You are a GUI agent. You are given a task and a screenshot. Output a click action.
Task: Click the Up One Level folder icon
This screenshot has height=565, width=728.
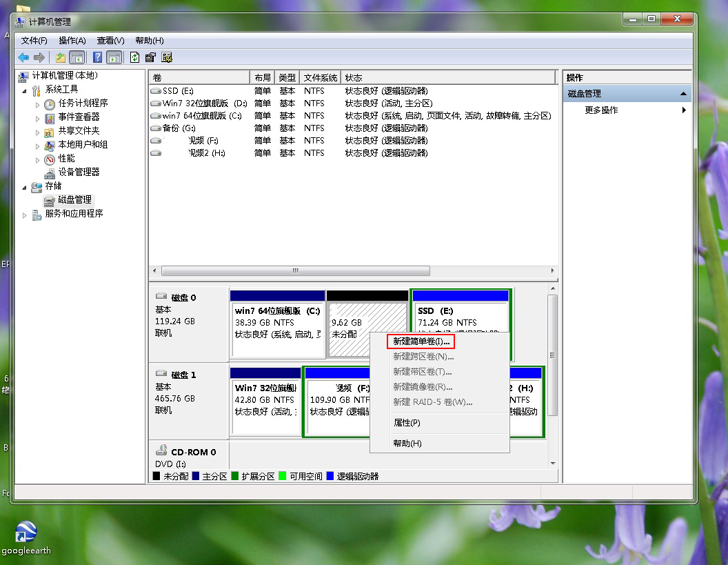coord(61,58)
